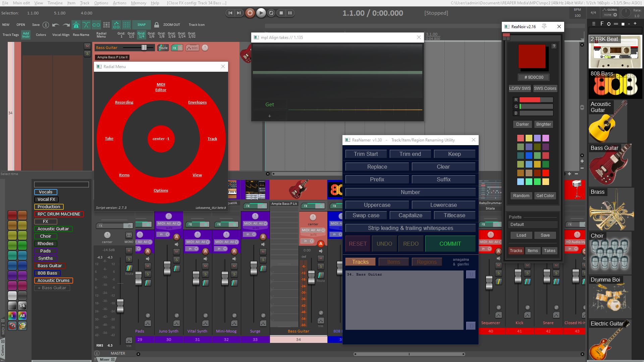Open the GLOBAL automation none dropdown
Screen dimensions: 644x362
(x=610, y=15)
